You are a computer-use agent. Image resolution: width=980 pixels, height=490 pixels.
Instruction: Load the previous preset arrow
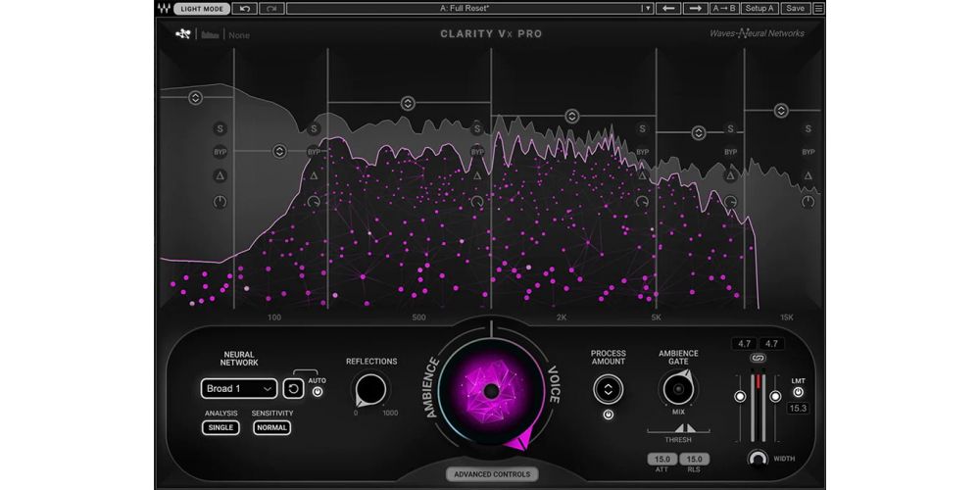668,9
